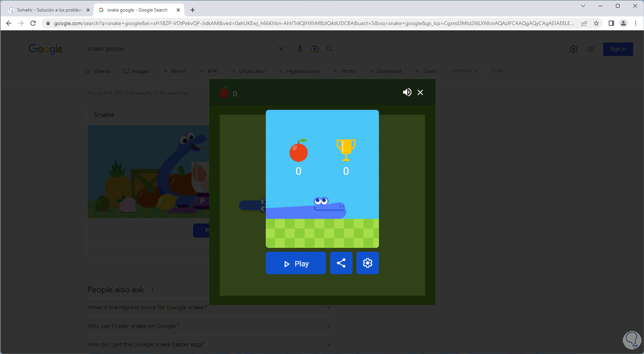This screenshot has width=644, height=354.
Task: Open the browser side panel
Action: pos(611,23)
